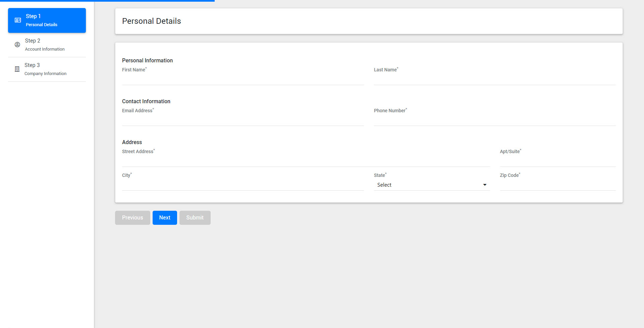Switch to Step 2 Account Information
Image resolution: width=644 pixels, height=328 pixels.
tap(47, 45)
